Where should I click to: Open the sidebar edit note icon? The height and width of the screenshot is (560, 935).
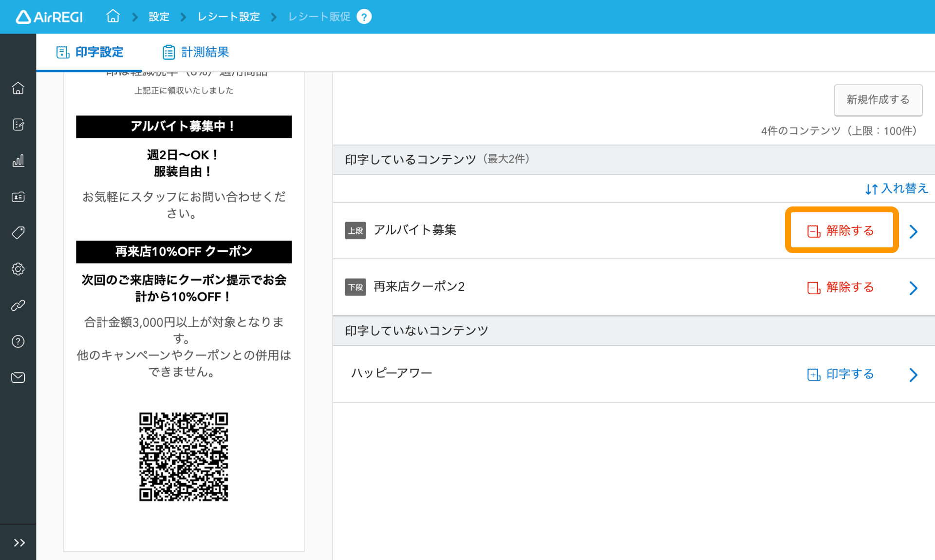point(18,125)
